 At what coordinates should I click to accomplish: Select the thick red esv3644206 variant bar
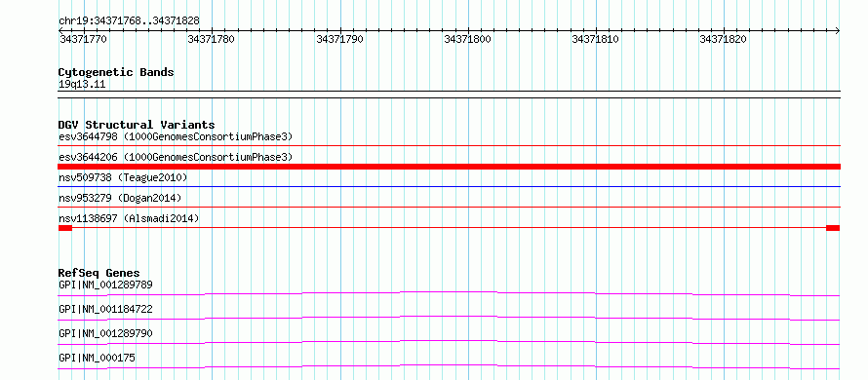(x=449, y=167)
